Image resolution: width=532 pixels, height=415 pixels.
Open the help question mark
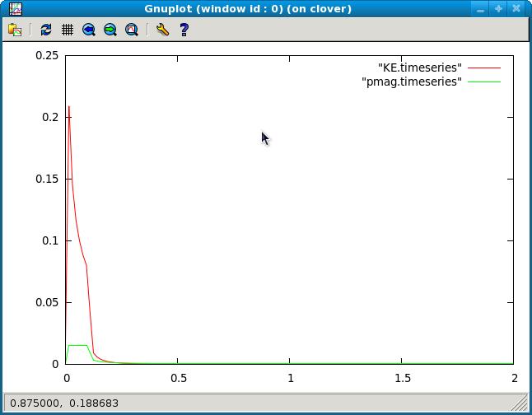point(184,30)
